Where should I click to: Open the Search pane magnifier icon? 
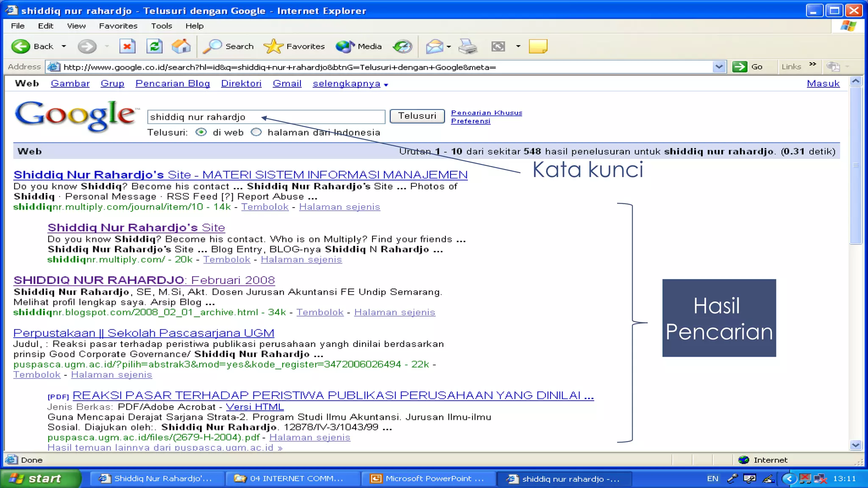212,46
